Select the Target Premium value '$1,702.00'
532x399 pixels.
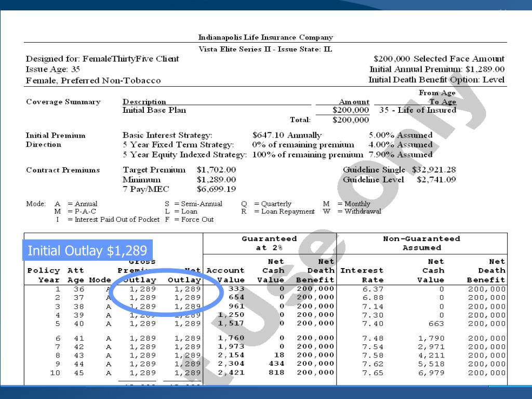coord(216,170)
